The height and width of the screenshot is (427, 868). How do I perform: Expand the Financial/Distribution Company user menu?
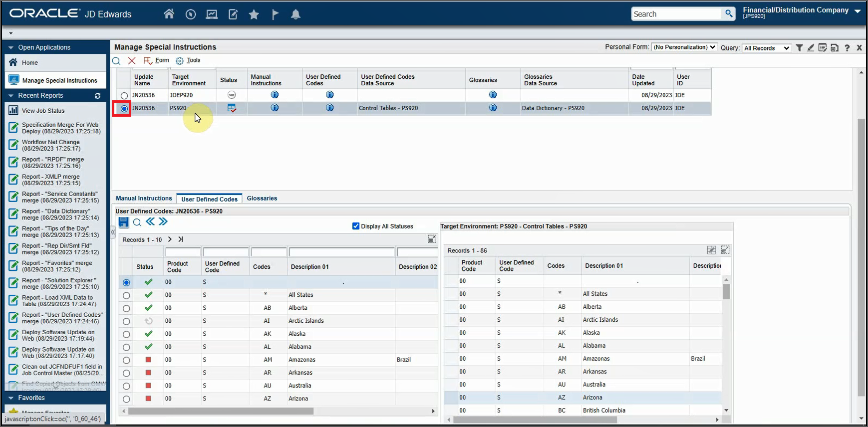click(858, 11)
